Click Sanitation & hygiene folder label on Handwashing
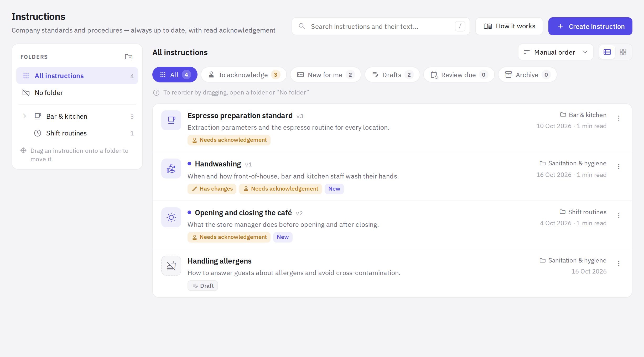The width and height of the screenshot is (644, 357). pyautogui.click(x=573, y=163)
